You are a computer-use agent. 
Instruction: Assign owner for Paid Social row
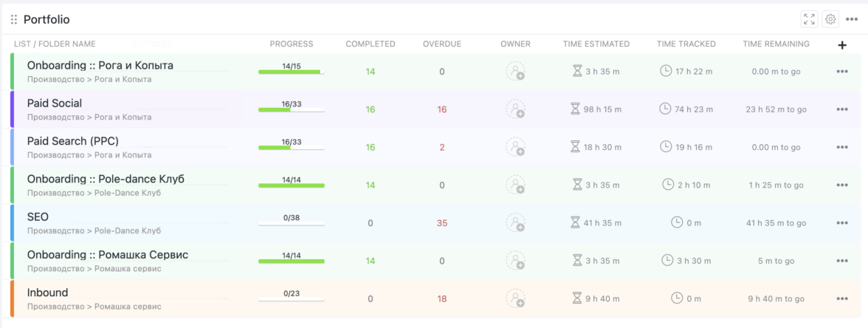(x=515, y=109)
